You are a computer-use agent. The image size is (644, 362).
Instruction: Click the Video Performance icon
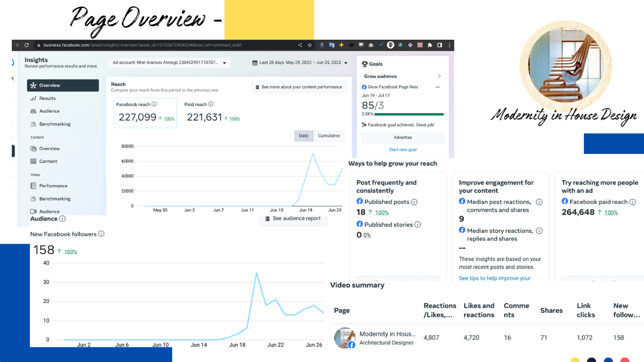click(x=33, y=186)
